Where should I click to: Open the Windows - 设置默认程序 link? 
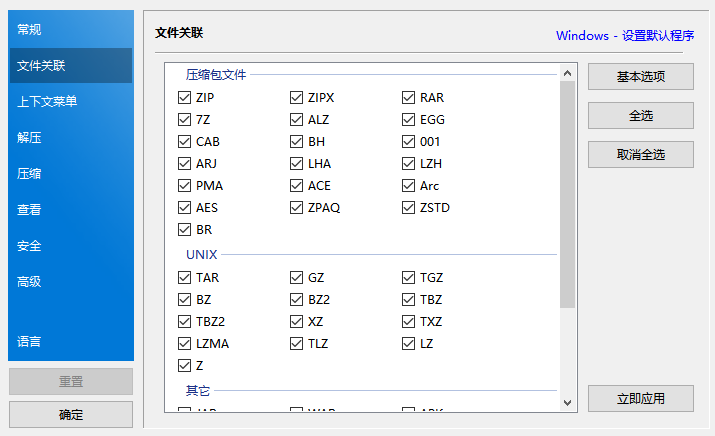tap(625, 36)
